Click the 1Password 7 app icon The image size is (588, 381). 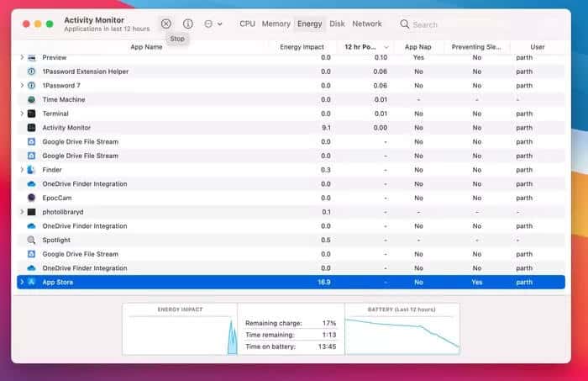point(32,86)
